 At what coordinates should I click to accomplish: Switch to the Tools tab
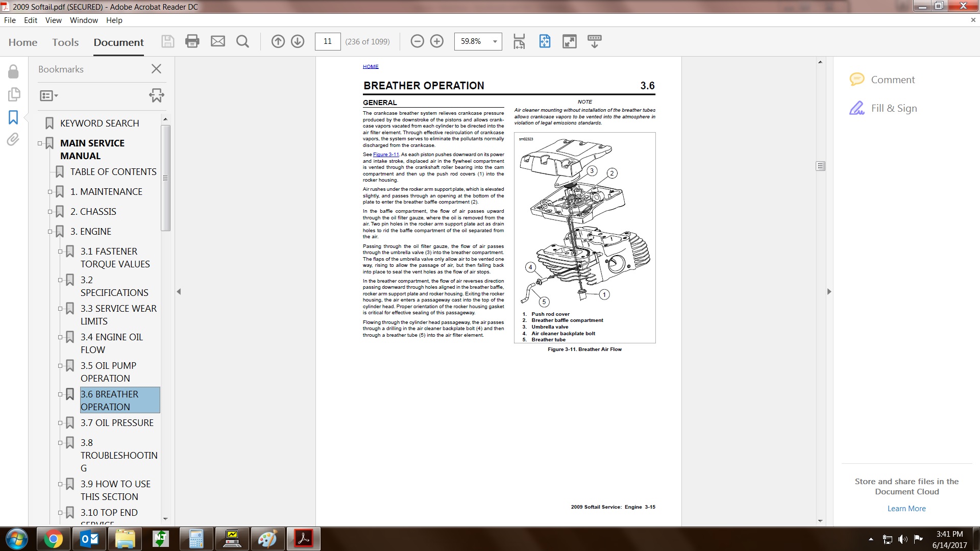(x=65, y=42)
